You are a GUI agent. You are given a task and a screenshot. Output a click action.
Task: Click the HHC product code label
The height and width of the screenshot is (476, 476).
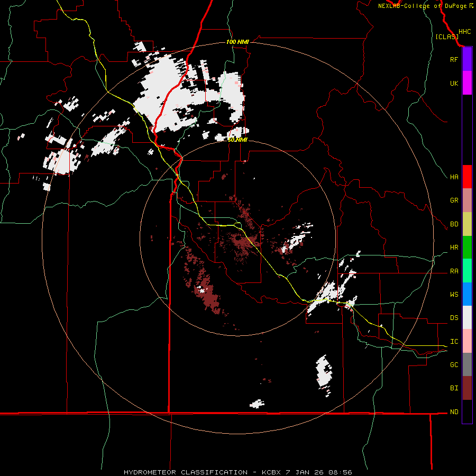point(464,32)
